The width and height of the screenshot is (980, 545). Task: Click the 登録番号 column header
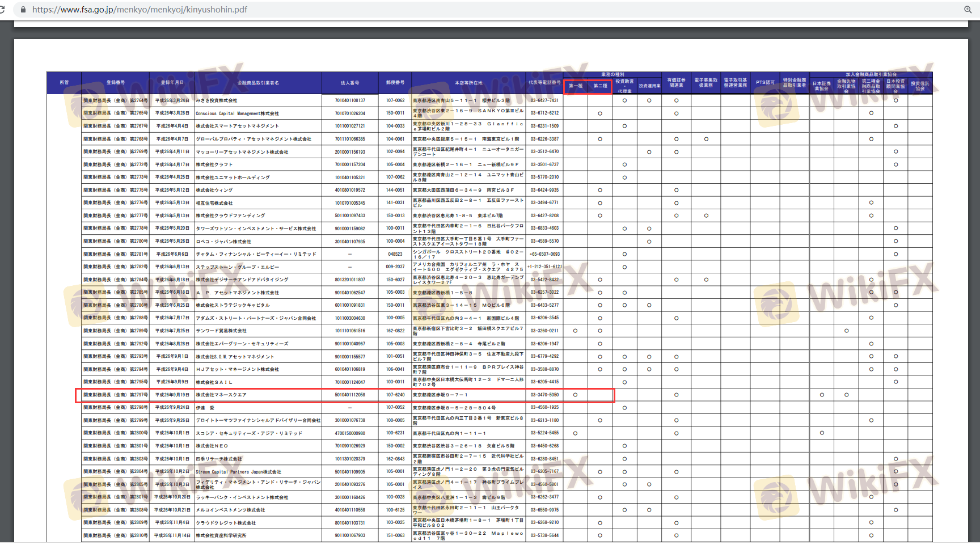115,83
